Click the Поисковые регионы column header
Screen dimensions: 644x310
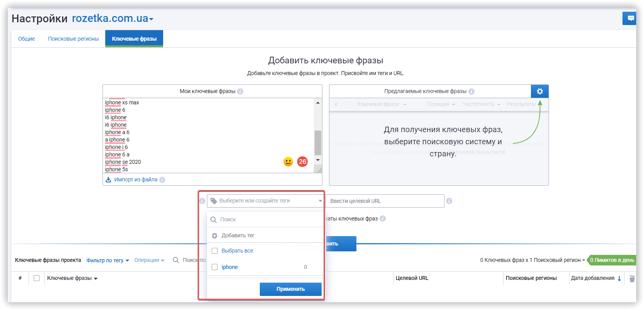pyautogui.click(x=531, y=278)
